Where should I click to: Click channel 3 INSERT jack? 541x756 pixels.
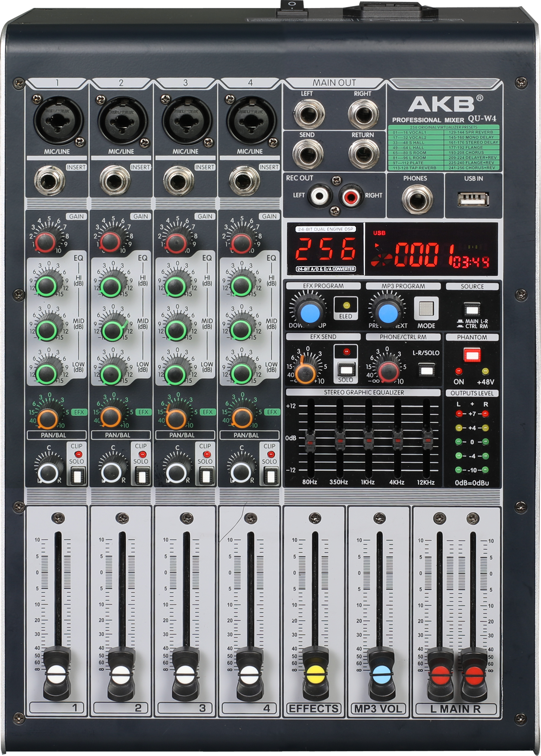179,181
